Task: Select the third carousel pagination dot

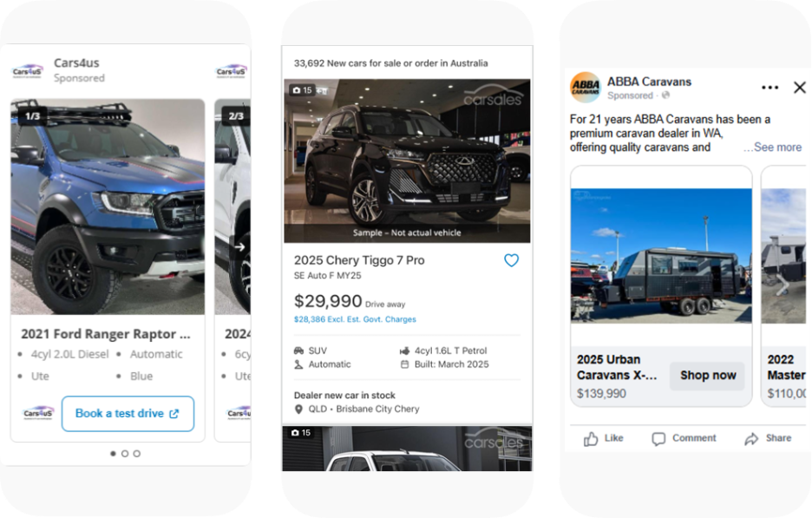Action: [137, 454]
